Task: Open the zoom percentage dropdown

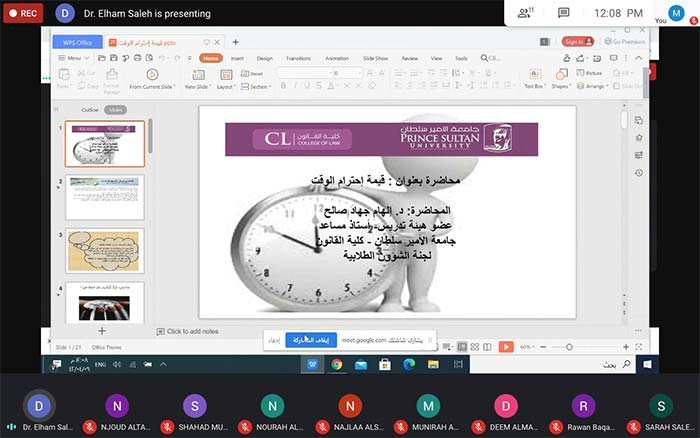Action: (527, 347)
